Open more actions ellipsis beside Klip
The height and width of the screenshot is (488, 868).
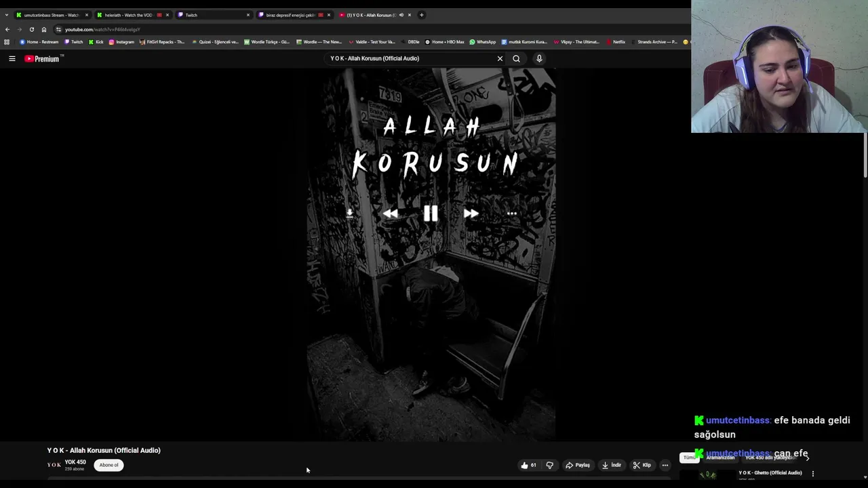click(x=665, y=465)
